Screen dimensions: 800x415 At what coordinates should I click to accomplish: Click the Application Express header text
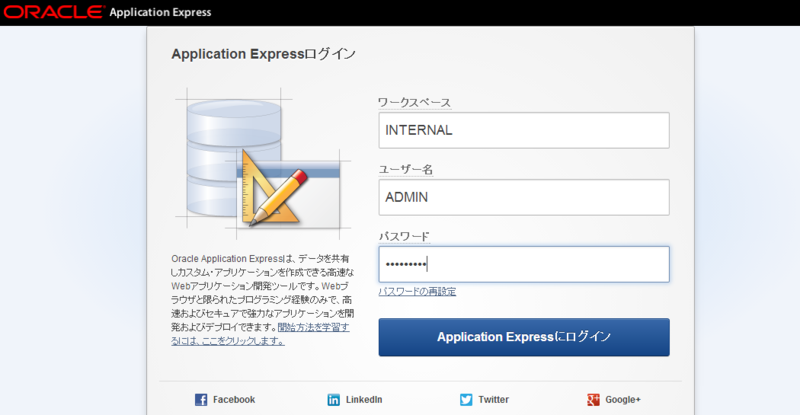click(x=160, y=12)
